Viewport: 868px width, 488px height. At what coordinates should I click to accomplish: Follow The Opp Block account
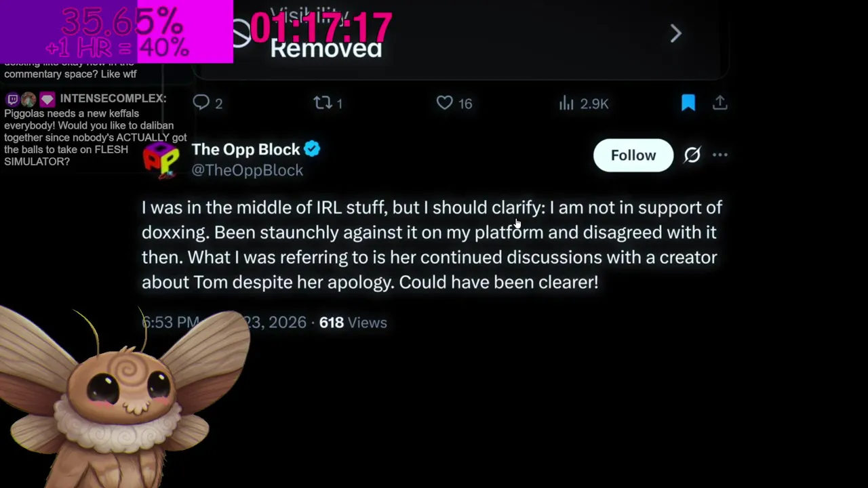click(x=633, y=155)
